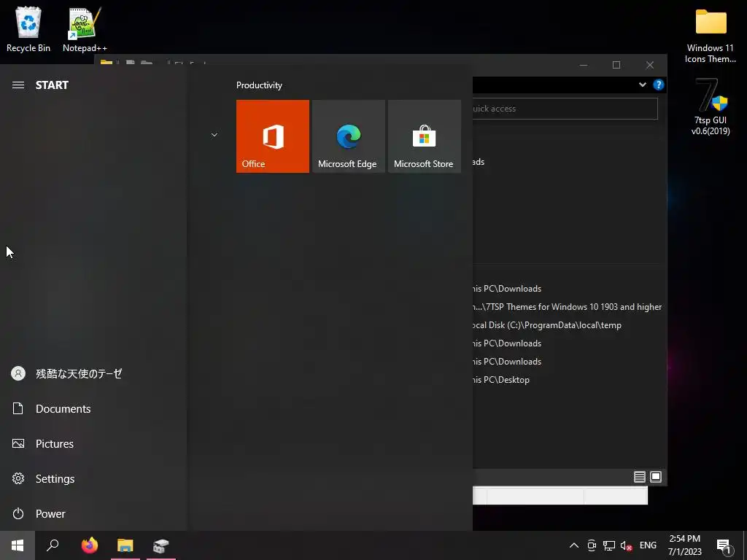Click Show desktop sliver at taskbar edge
The height and width of the screenshot is (560, 747).
click(x=745, y=545)
